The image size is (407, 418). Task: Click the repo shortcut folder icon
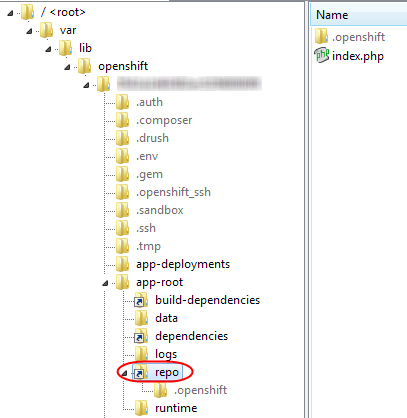[x=141, y=372]
